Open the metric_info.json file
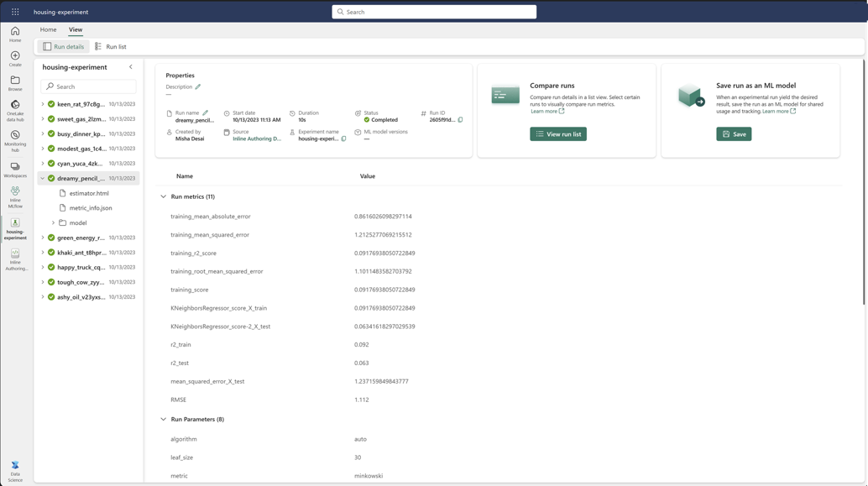The width and height of the screenshot is (868, 486). [90, 207]
